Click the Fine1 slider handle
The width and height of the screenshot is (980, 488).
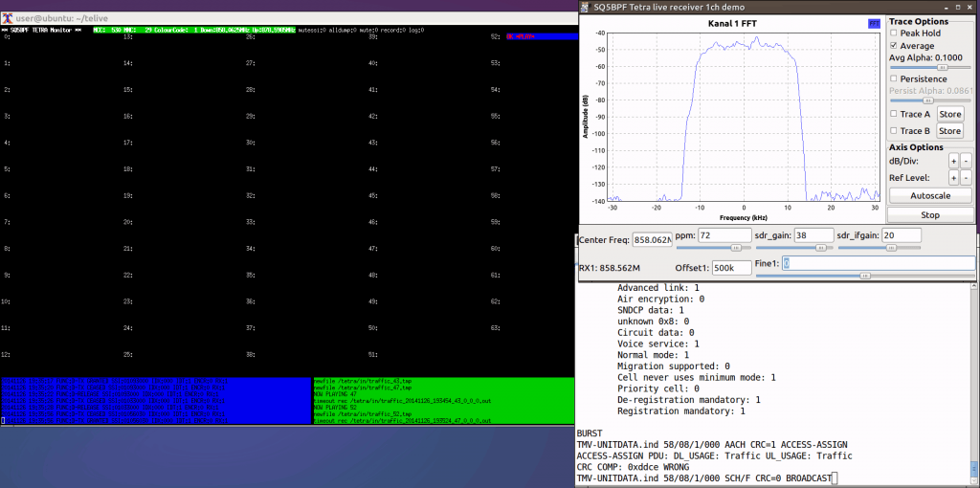865,276
